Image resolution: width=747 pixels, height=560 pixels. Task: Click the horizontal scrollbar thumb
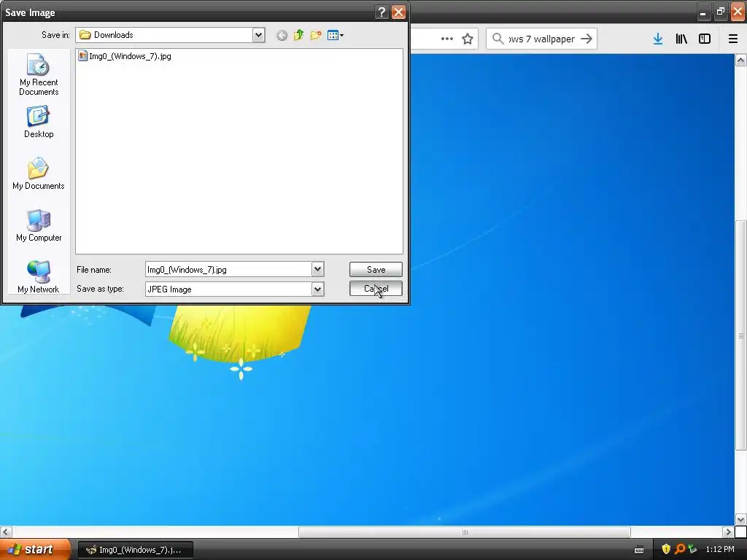(x=465, y=532)
